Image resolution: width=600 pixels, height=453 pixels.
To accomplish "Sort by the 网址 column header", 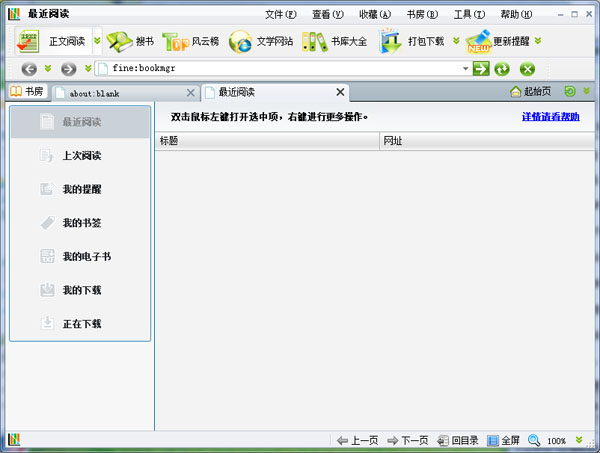I will coord(487,141).
